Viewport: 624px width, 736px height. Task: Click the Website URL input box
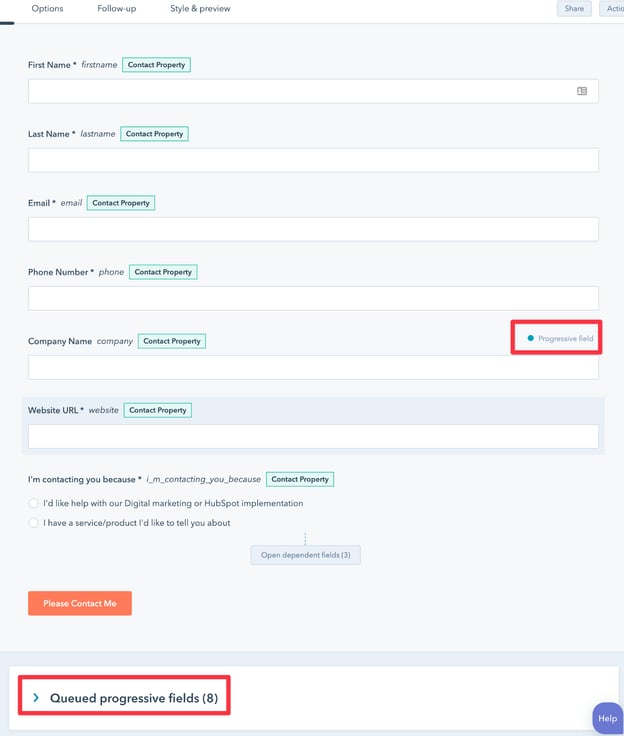(313, 436)
